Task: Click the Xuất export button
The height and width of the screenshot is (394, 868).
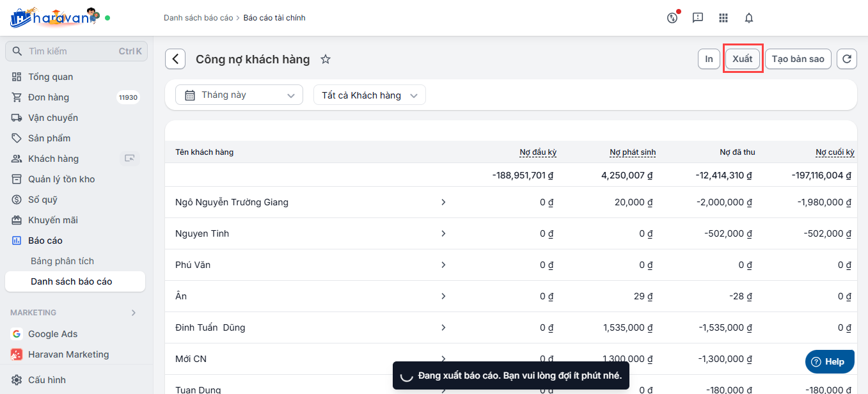Action: point(742,59)
